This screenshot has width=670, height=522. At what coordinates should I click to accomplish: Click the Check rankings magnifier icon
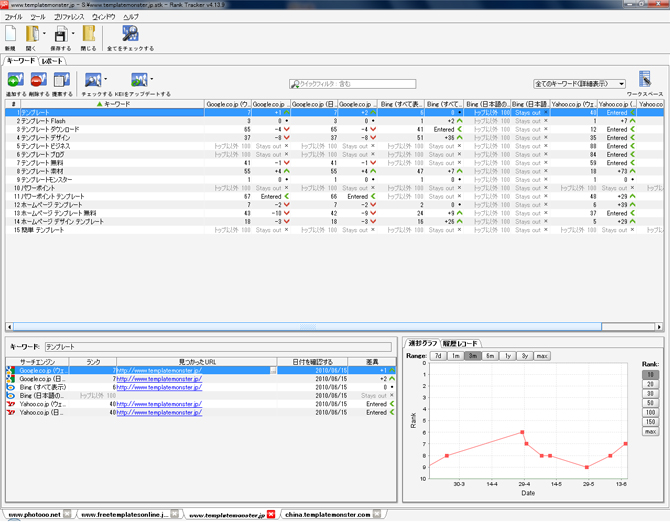[93, 80]
